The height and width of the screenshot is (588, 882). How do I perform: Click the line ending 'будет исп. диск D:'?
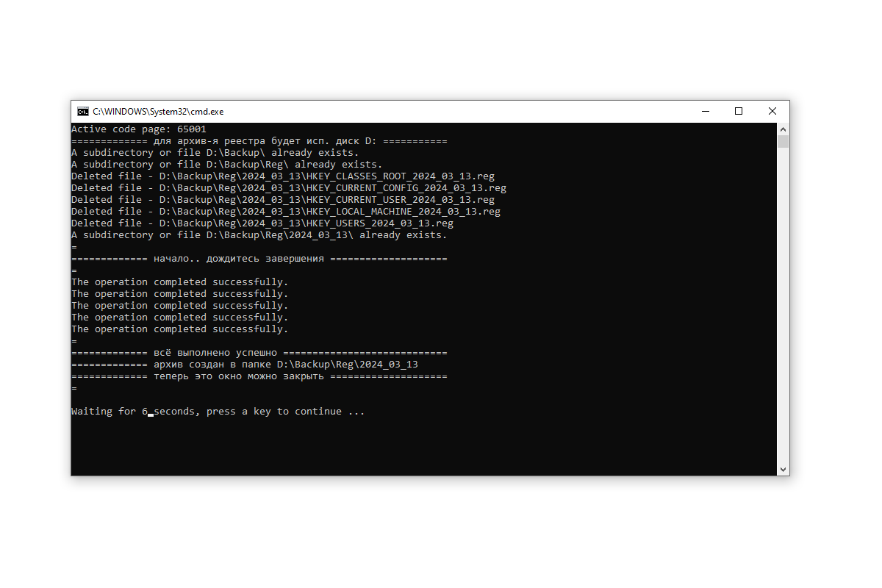coord(259,141)
